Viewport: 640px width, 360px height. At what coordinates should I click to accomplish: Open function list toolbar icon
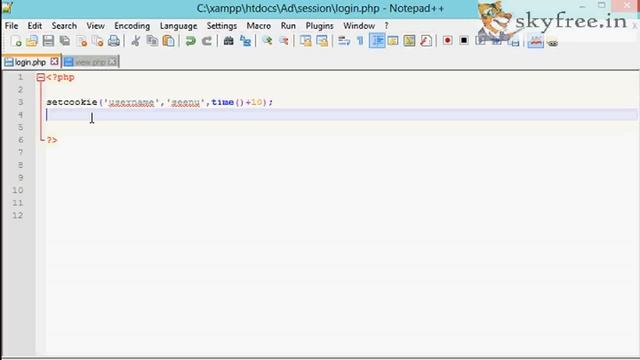tap(426, 41)
